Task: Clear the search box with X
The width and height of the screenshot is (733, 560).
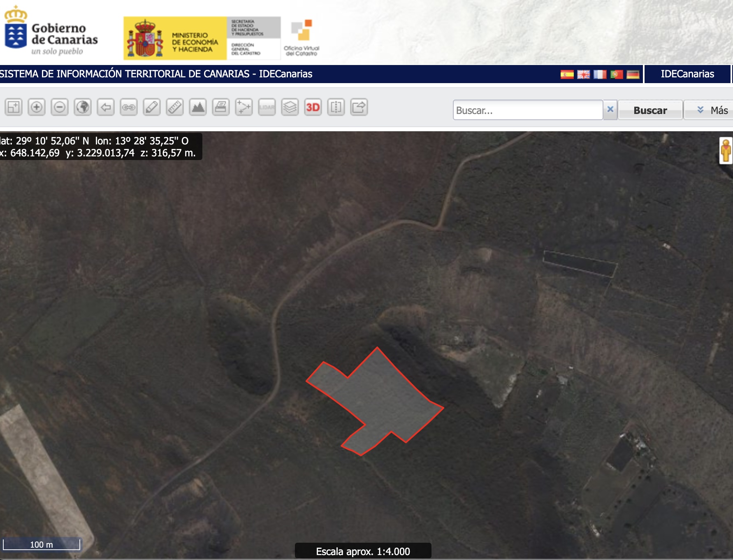Action: click(610, 109)
